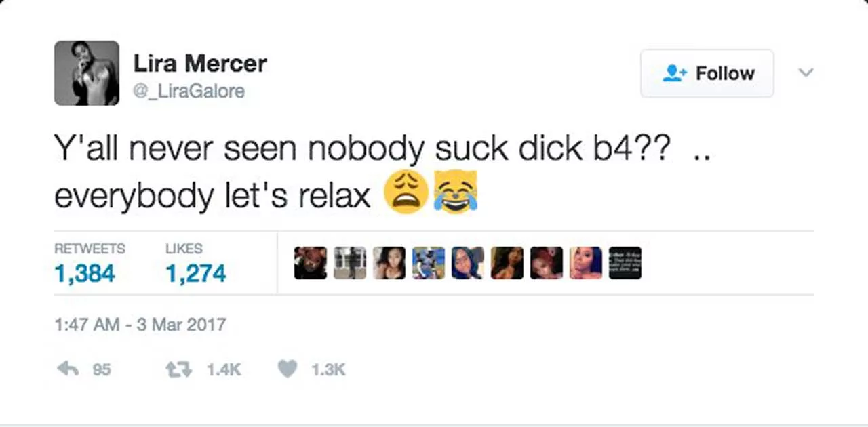Open the 1:47 AM - 3 Mar 2017 timestamp
Screen dimensions: 868x427
pyautogui.click(x=140, y=325)
